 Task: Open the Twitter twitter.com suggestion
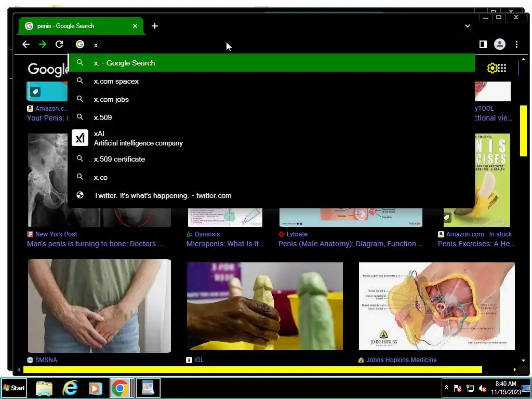tap(271, 195)
